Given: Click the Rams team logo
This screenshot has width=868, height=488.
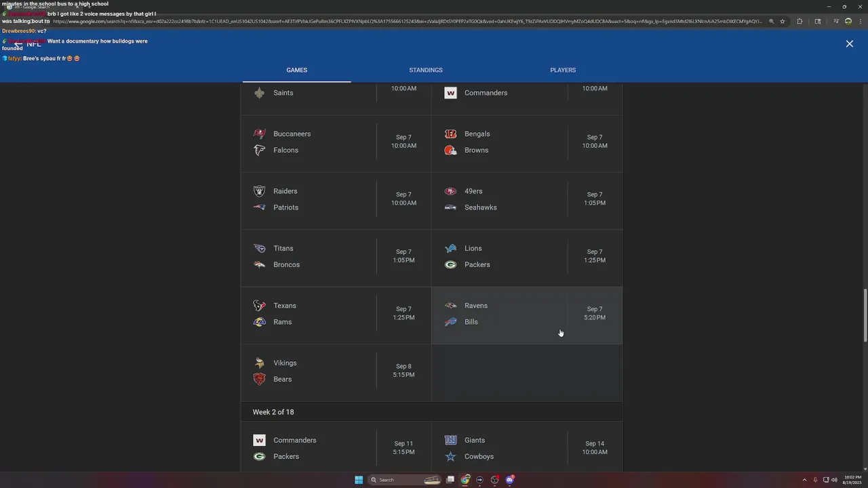Looking at the screenshot, I should pos(259,322).
